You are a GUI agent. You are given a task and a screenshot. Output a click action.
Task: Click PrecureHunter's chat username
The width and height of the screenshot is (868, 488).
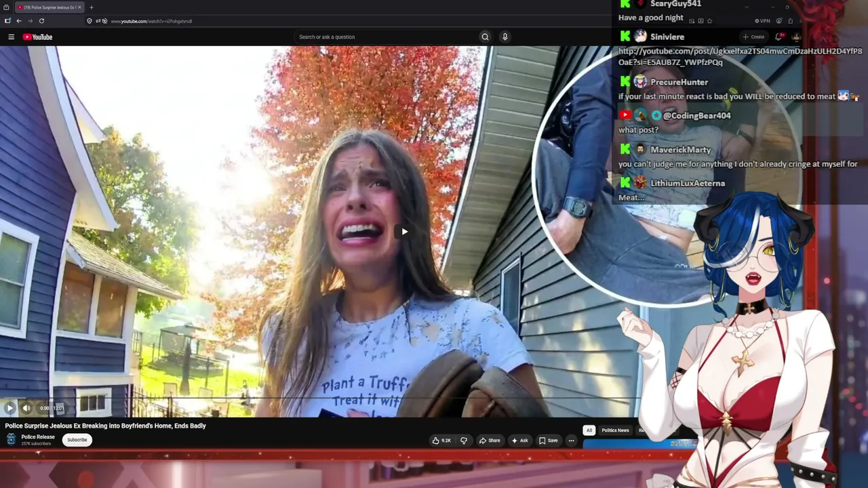(x=679, y=82)
